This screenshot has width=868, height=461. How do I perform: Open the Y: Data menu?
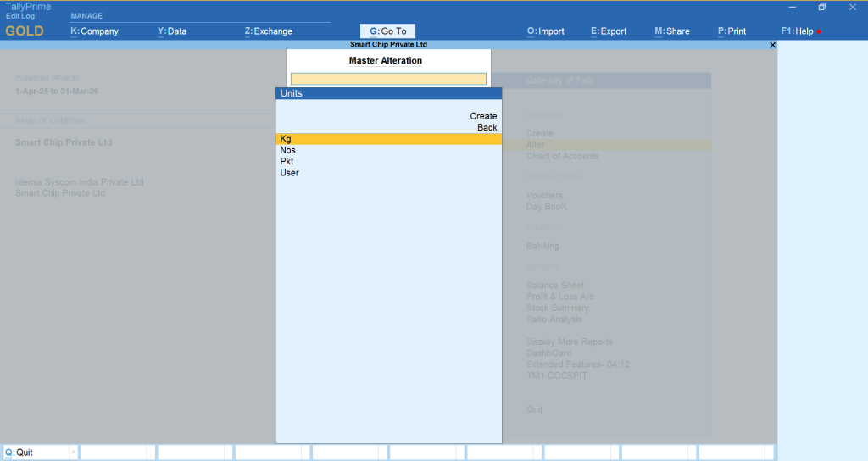tap(172, 31)
